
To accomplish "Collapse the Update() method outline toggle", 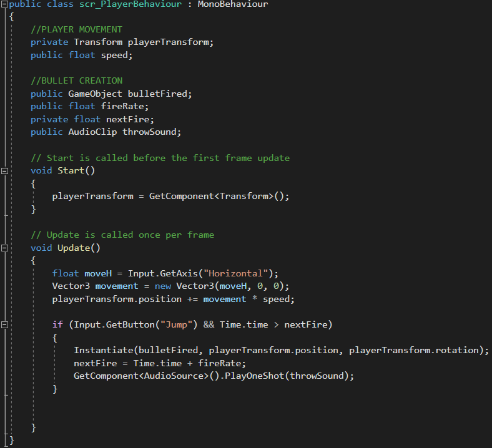I will [x=5, y=248].
